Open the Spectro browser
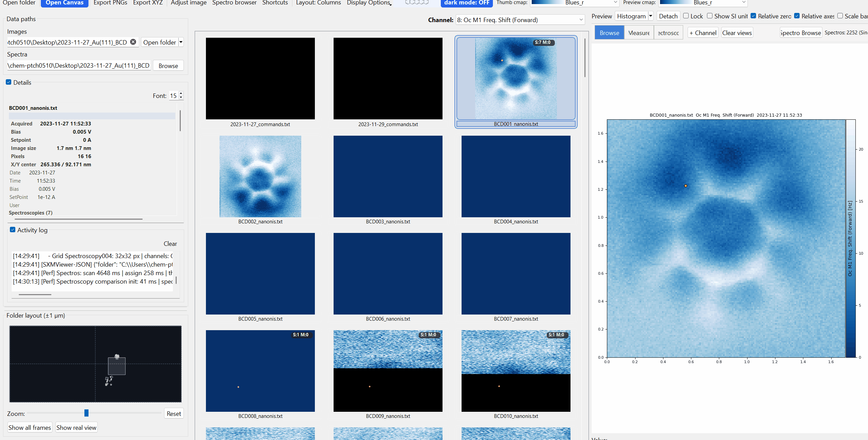 (234, 3)
